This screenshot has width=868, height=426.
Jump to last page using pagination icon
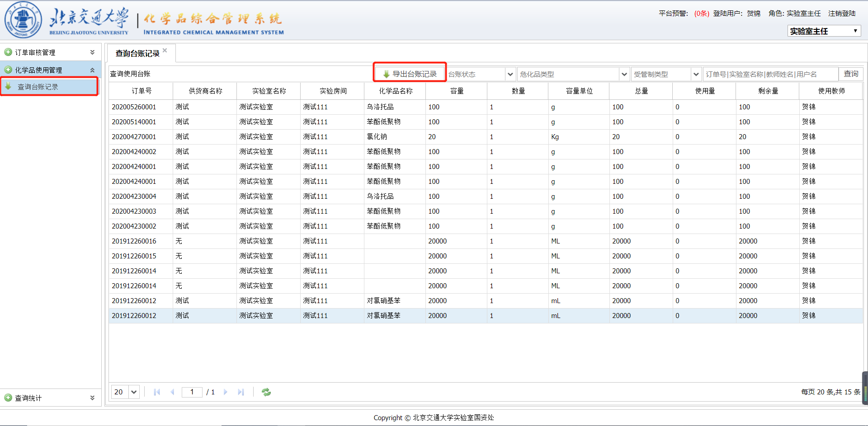click(x=241, y=392)
